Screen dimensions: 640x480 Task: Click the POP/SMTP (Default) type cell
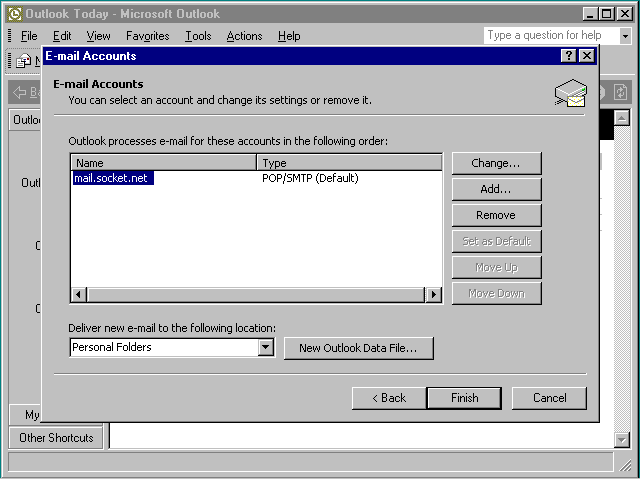point(310,178)
